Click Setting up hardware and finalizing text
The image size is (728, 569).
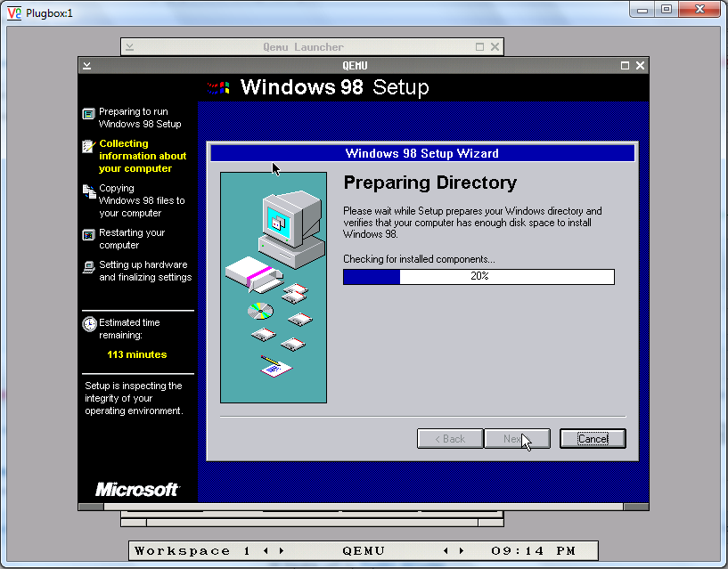[145, 271]
